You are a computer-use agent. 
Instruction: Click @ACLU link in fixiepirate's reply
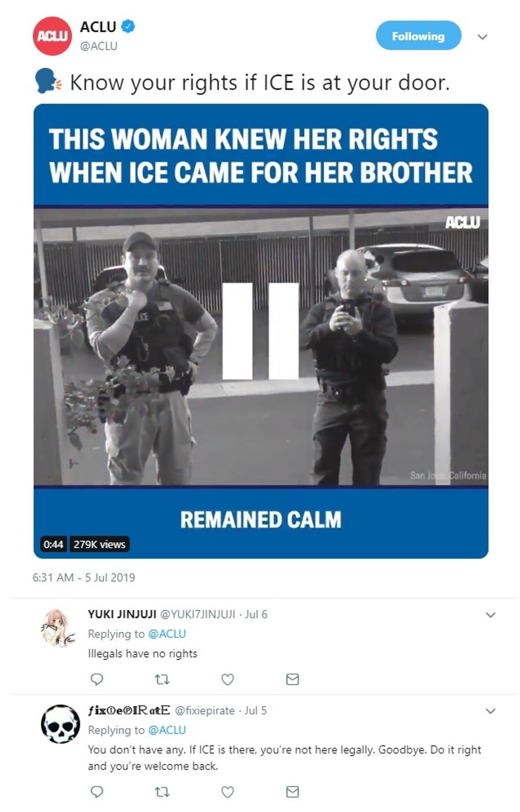tap(167, 730)
